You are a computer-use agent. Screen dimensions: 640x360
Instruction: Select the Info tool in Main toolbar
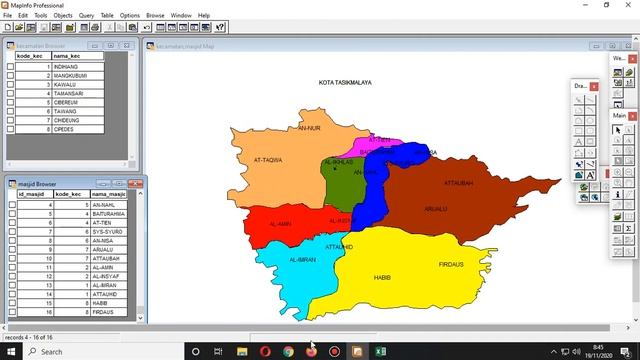click(618, 194)
